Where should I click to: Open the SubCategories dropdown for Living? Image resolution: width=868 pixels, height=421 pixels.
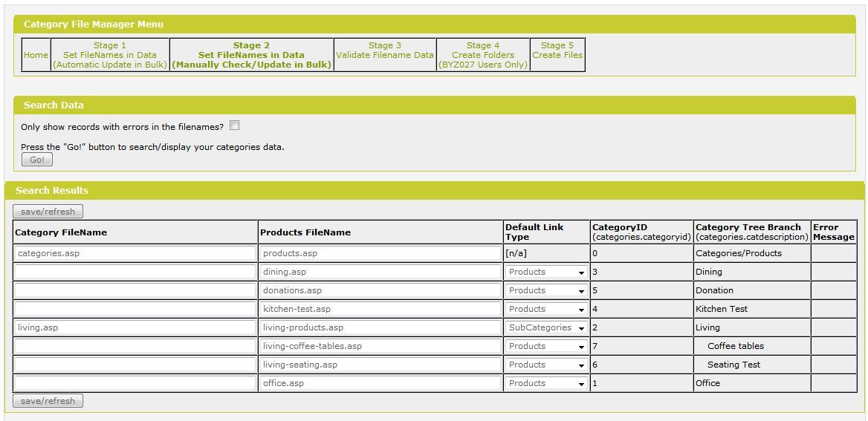[545, 327]
